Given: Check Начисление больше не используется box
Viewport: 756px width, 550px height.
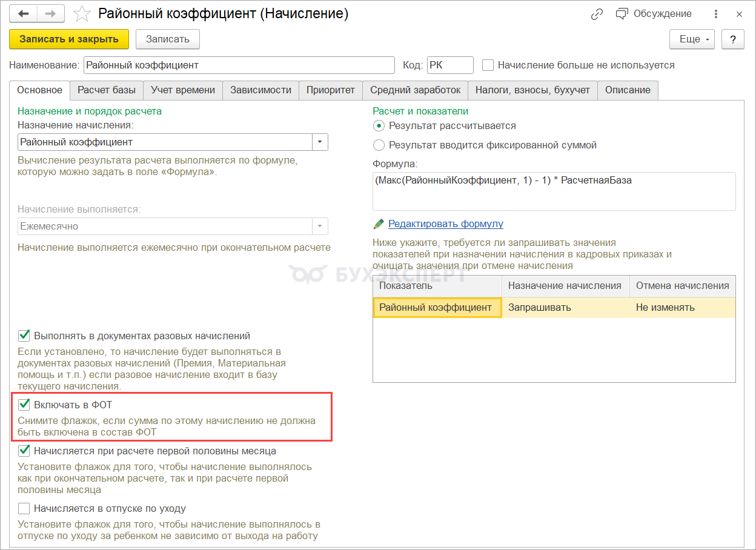Looking at the screenshot, I should (x=488, y=65).
